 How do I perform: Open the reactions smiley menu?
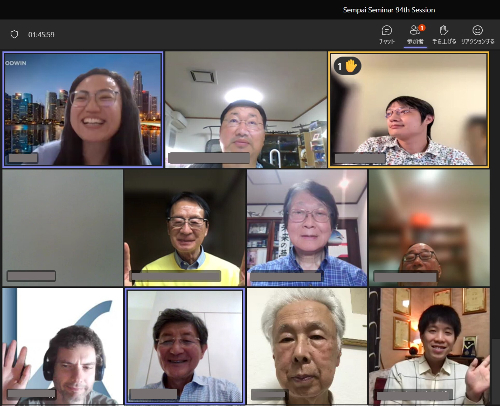click(478, 34)
